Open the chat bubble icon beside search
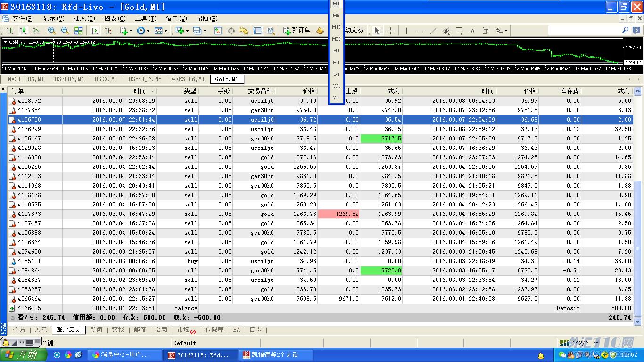This screenshot has width=644, height=362. [637, 30]
